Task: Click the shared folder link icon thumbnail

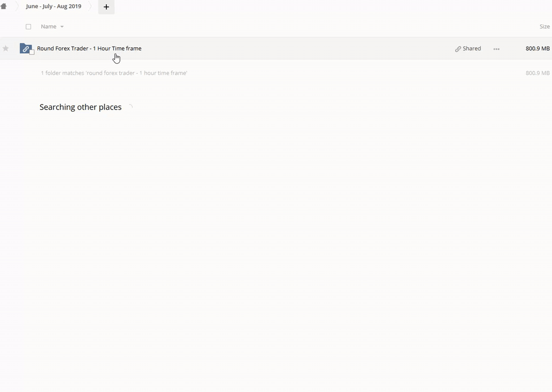Action: click(x=26, y=48)
